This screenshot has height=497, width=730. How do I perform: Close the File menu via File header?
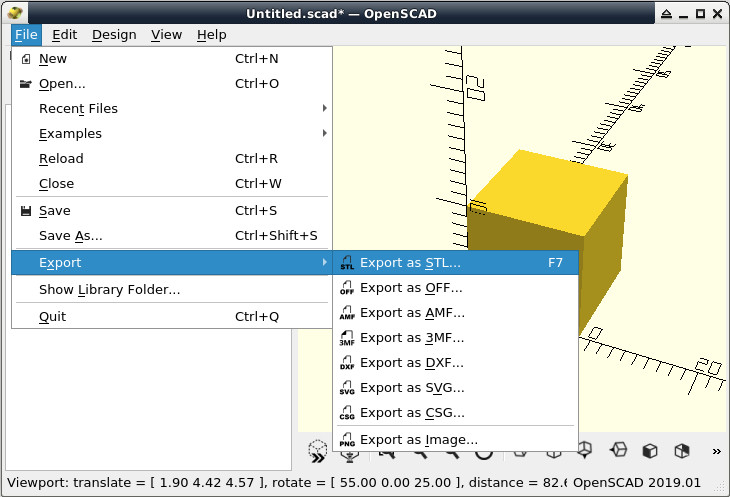(26, 35)
